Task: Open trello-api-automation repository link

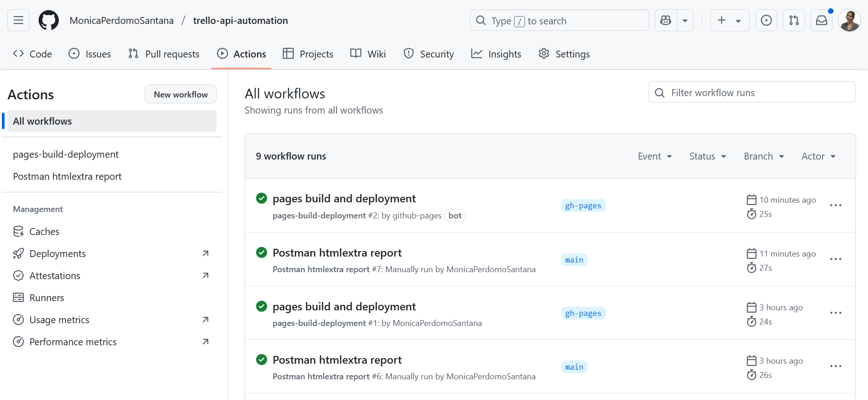Action: coord(240,21)
